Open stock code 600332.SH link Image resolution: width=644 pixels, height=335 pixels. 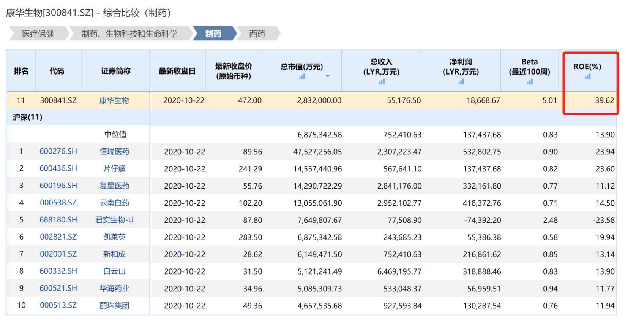(x=58, y=271)
